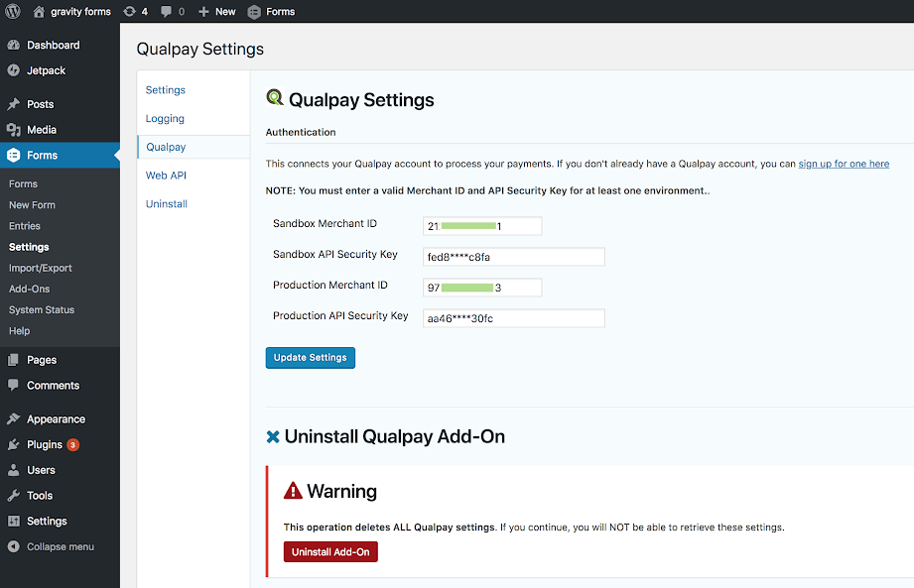Click New in the admin bar
The width and height of the screenshot is (914, 588).
pos(225,12)
